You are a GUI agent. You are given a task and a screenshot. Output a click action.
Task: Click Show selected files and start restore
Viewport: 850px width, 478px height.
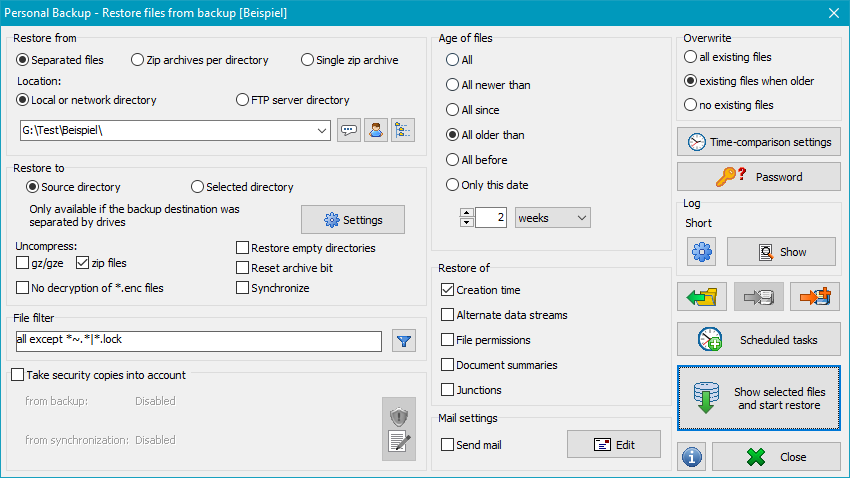point(758,398)
